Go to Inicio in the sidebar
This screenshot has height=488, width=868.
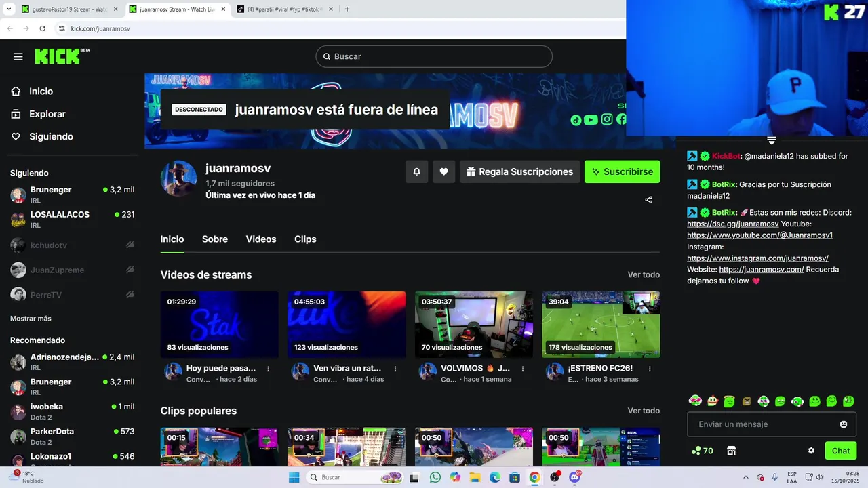click(x=41, y=91)
